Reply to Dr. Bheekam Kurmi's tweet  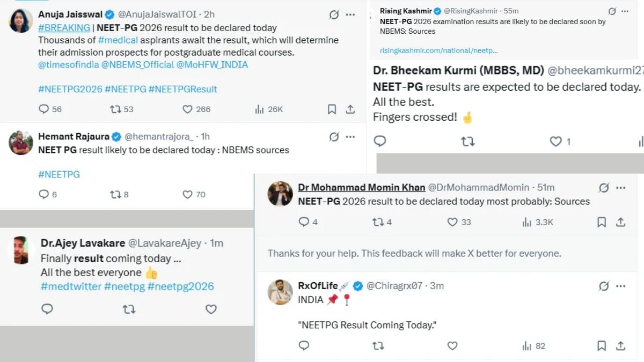coord(380,141)
